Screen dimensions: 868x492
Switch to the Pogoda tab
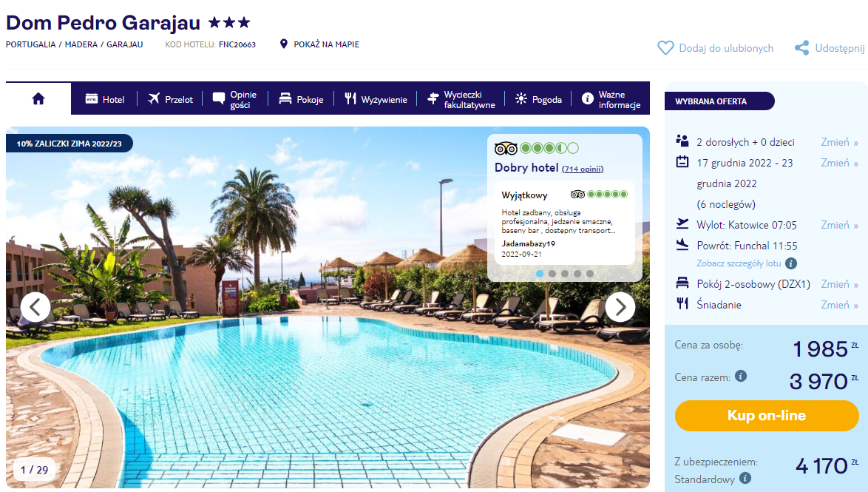click(x=539, y=99)
